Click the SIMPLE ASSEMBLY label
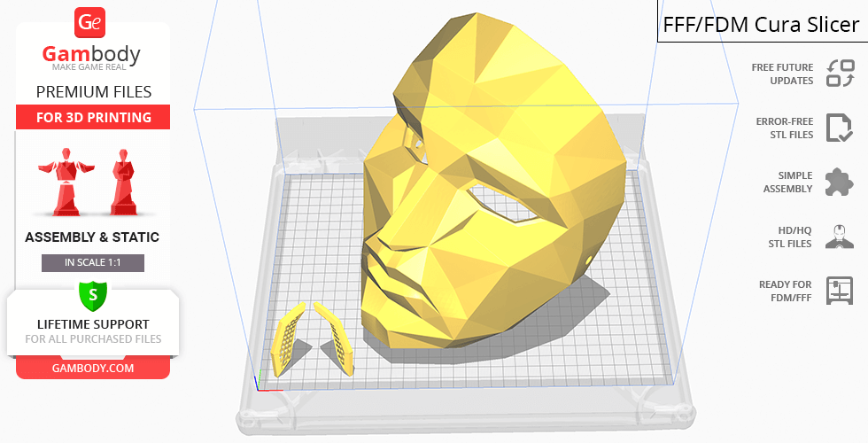Viewport: 868px width, 443px height. (x=788, y=183)
